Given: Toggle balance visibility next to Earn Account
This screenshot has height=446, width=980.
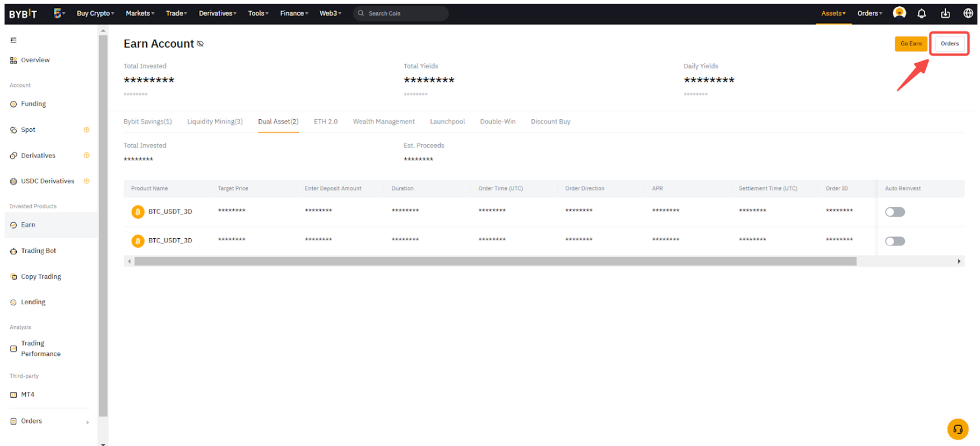Looking at the screenshot, I should pyautogui.click(x=200, y=44).
